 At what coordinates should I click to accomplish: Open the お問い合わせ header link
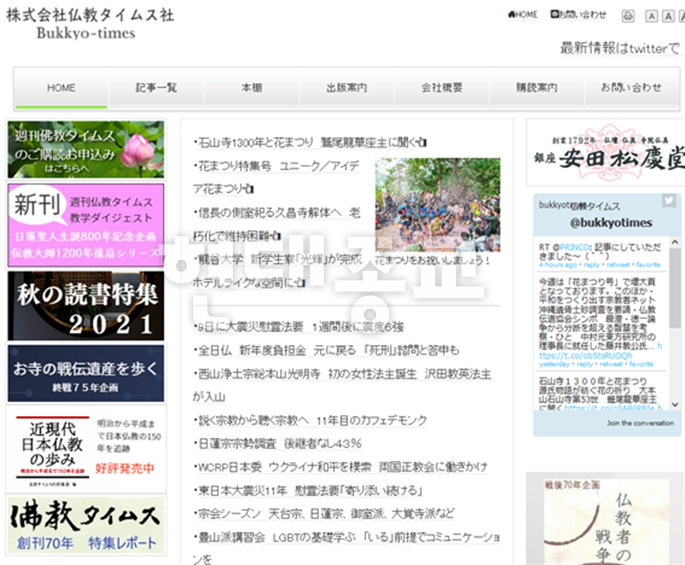click(578, 14)
